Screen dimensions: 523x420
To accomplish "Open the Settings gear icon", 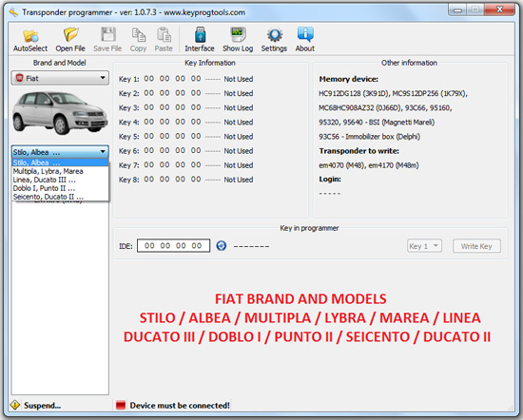I will 274,40.
